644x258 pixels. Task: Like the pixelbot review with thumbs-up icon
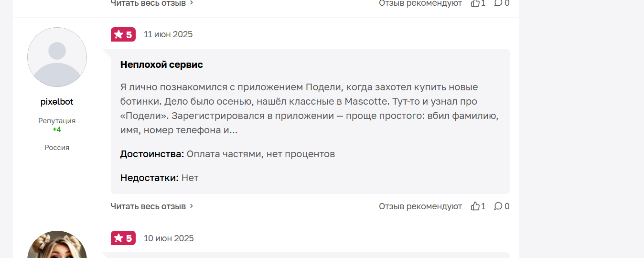[x=475, y=206]
